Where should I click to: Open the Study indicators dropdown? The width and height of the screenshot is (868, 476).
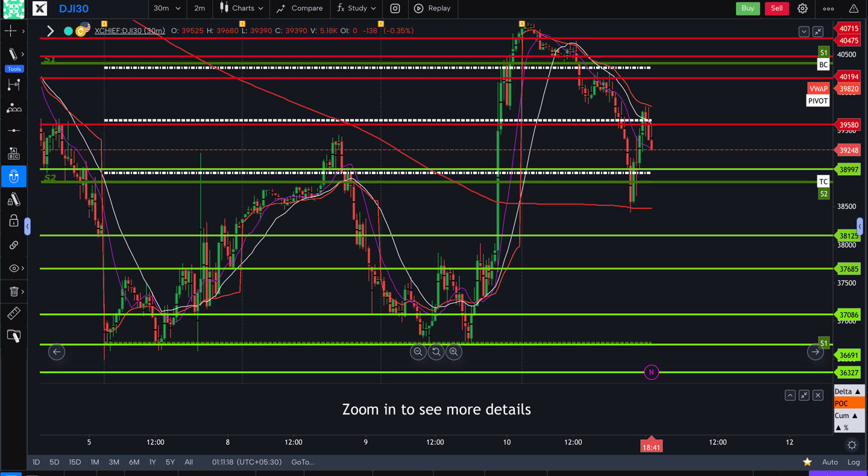pyautogui.click(x=357, y=8)
